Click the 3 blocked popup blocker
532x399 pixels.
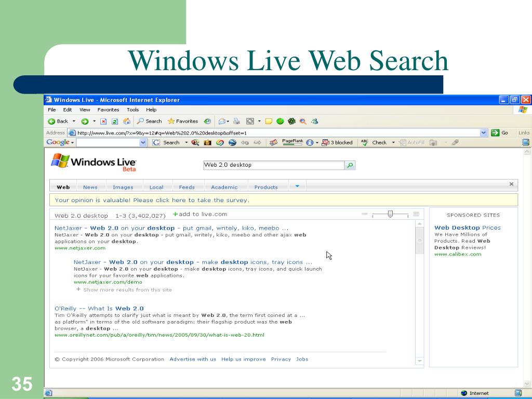(x=337, y=142)
